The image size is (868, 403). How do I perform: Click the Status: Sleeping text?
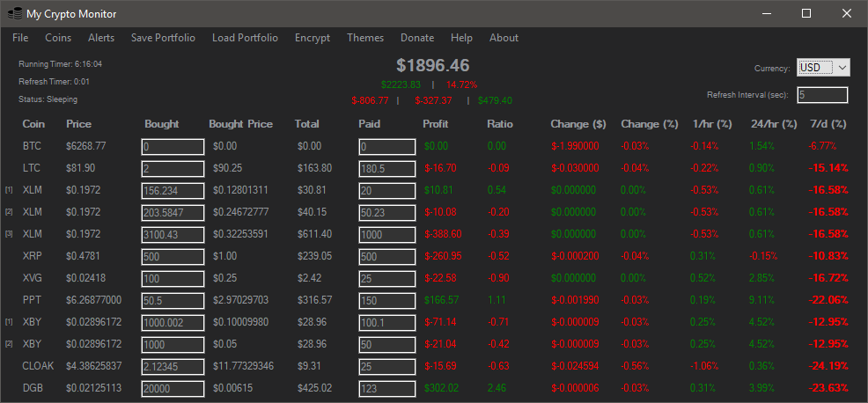point(48,99)
